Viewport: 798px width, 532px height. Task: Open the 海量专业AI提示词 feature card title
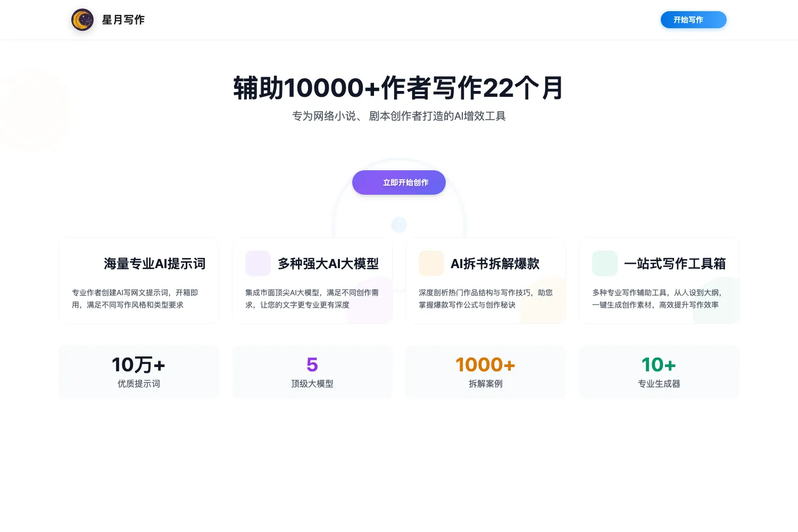155,263
